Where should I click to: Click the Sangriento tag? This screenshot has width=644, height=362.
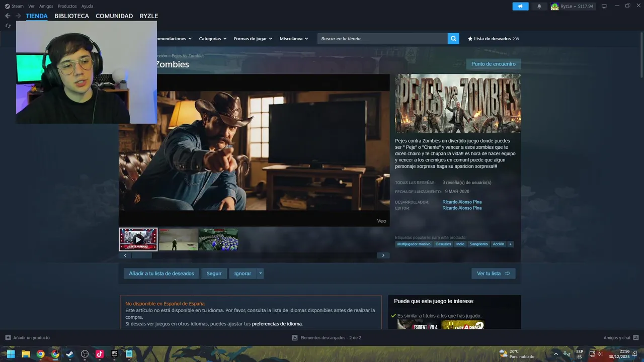click(x=478, y=244)
